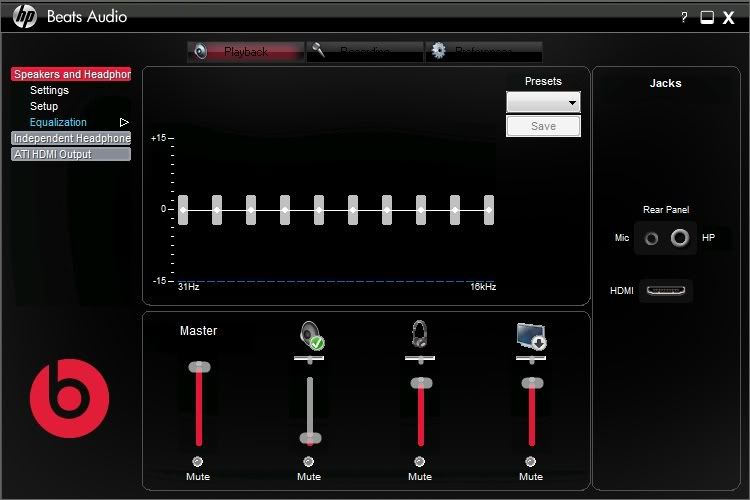
Task: Open help with the question mark icon
Action: pyautogui.click(x=684, y=18)
